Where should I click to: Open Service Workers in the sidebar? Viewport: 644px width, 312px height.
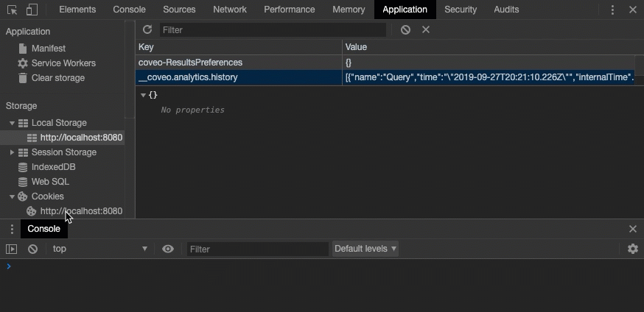click(63, 63)
